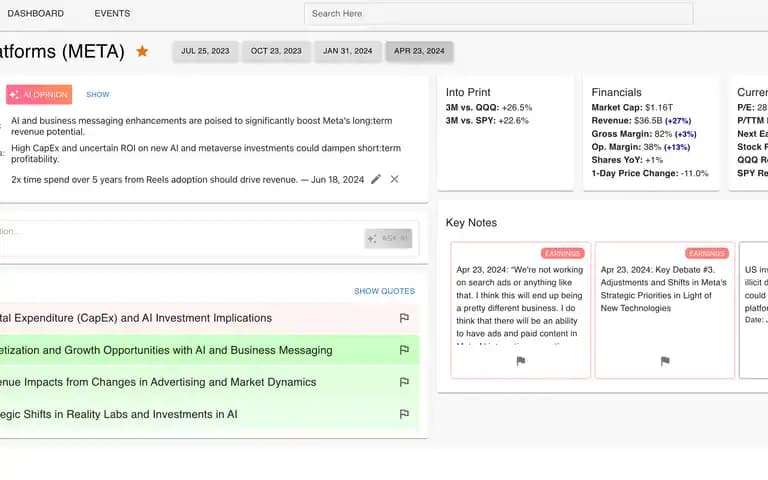Click the Op. Margin 38% (+13%) line
The image size is (768, 480).
641,147
